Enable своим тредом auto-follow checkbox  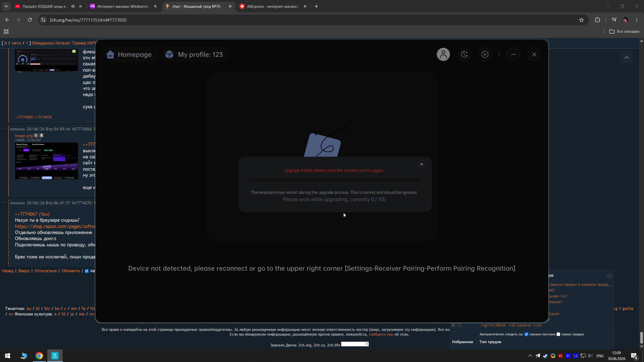point(558,334)
